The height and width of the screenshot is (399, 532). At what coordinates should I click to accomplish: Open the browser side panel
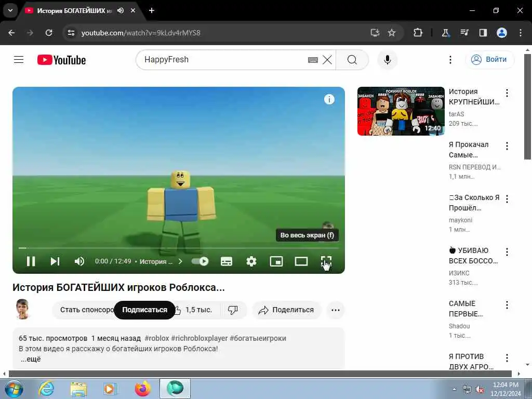pos(483,33)
